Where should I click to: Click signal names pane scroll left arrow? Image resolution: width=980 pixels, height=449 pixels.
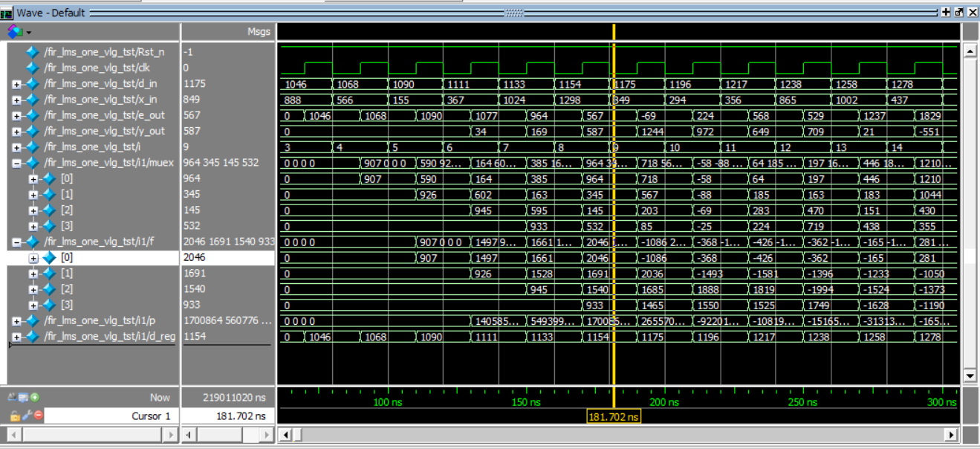[x=14, y=434]
